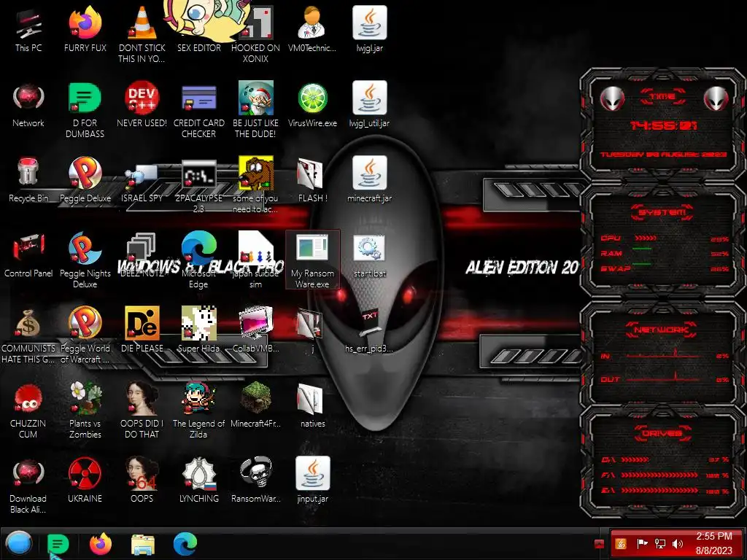Screen dimensions: 747x560
Task: Click the CREDIT CARD CHECKER icon
Action: point(198,110)
